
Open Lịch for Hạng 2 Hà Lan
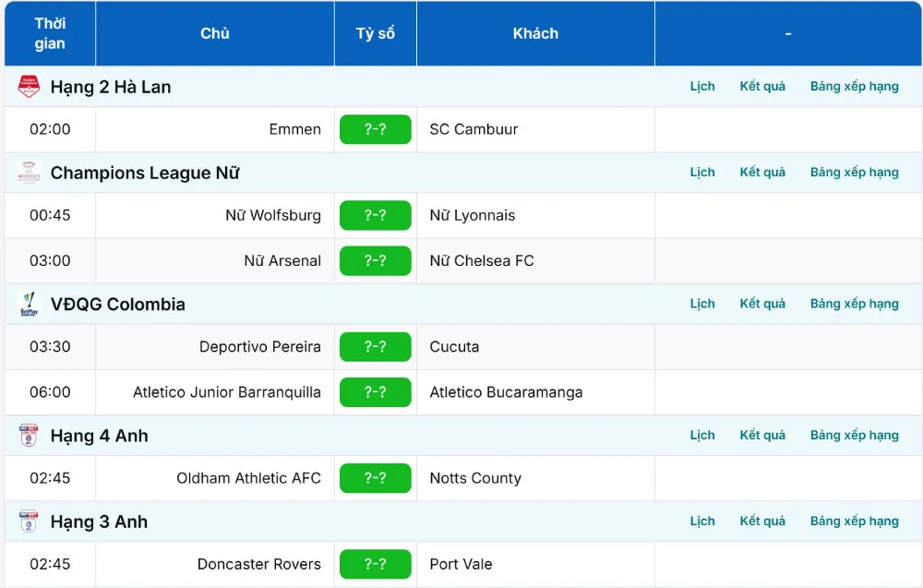pos(702,87)
